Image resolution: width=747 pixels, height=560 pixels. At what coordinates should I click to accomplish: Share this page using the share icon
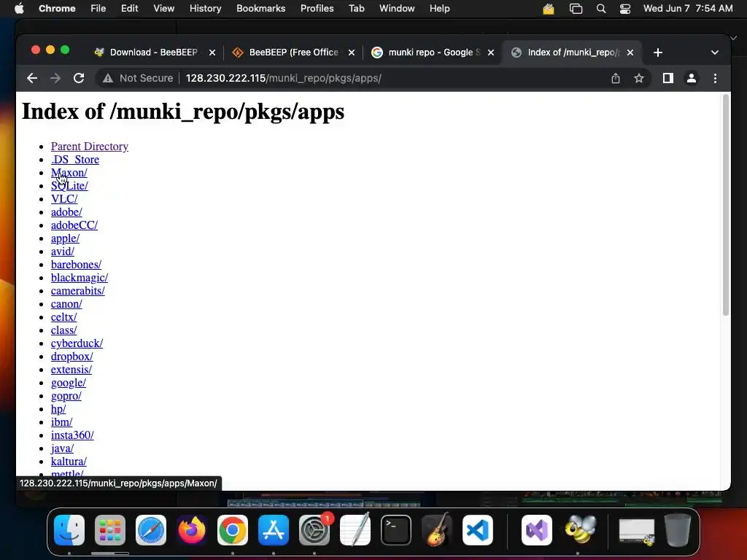click(616, 78)
